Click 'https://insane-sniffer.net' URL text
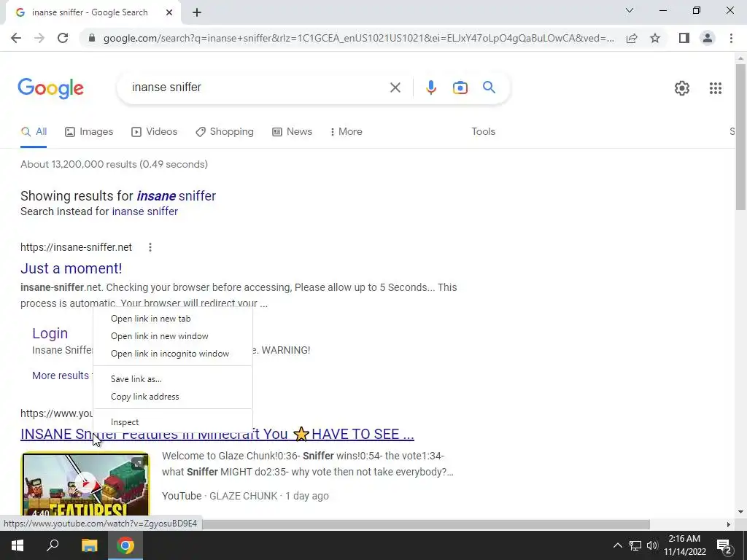 tap(76, 247)
